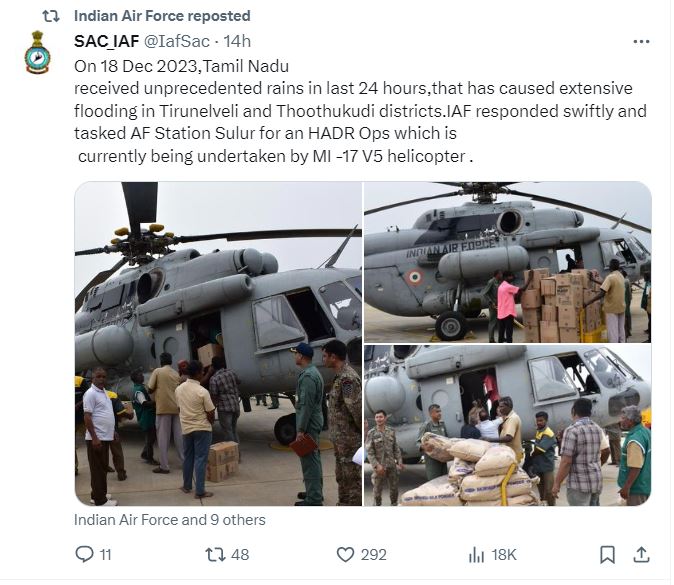Image resolution: width=674 pixels, height=585 pixels.
Task: Click the SAC_IAF display name
Action: pos(108,41)
